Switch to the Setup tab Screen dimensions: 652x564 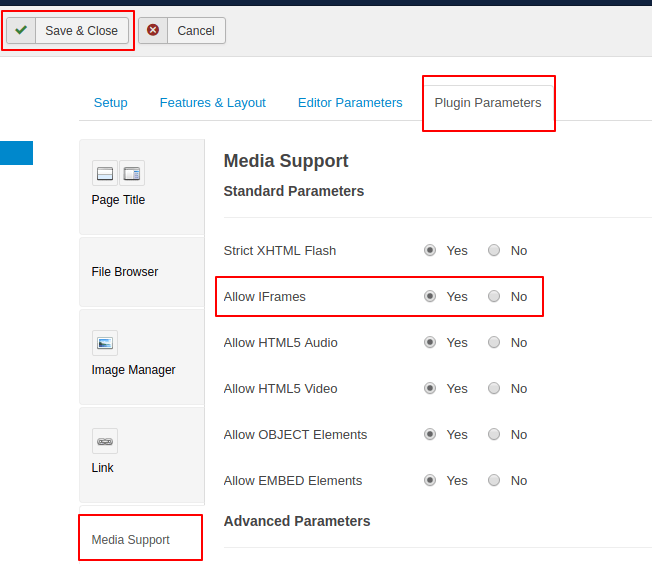[110, 103]
